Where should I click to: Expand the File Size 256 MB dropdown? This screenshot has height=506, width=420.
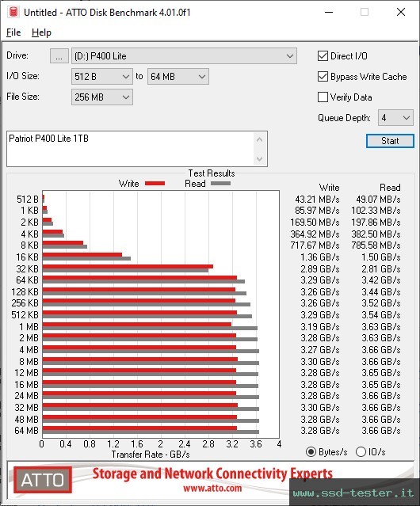[x=102, y=97]
